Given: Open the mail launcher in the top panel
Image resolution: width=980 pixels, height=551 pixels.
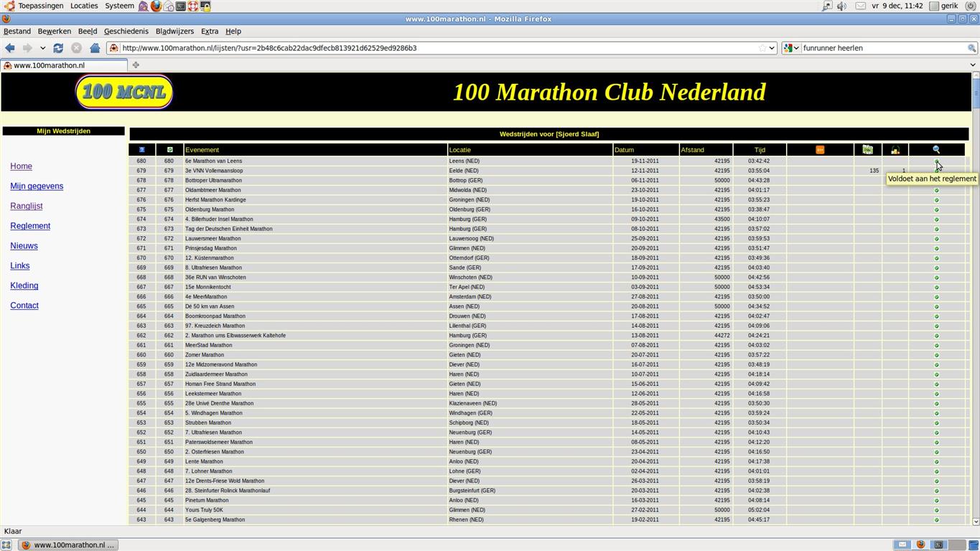Looking at the screenshot, I should pyautogui.click(x=168, y=6).
